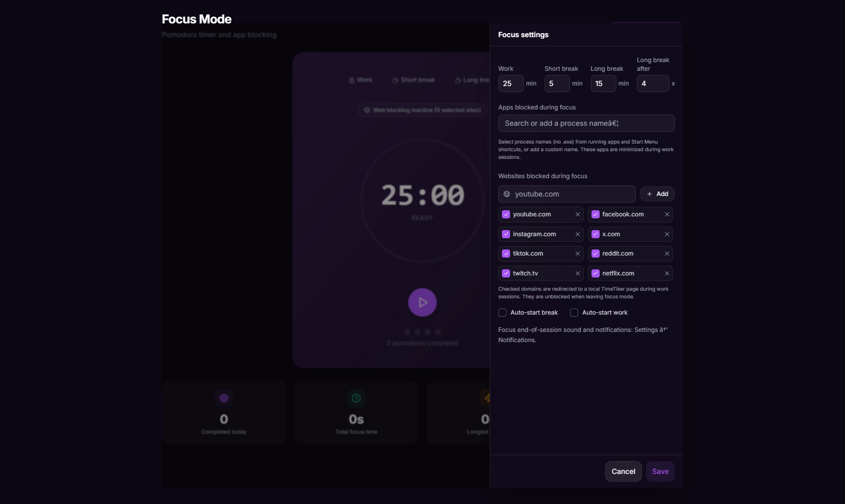Viewport: 845px width, 504px height.
Task: Click the Add website button
Action: 657,194
